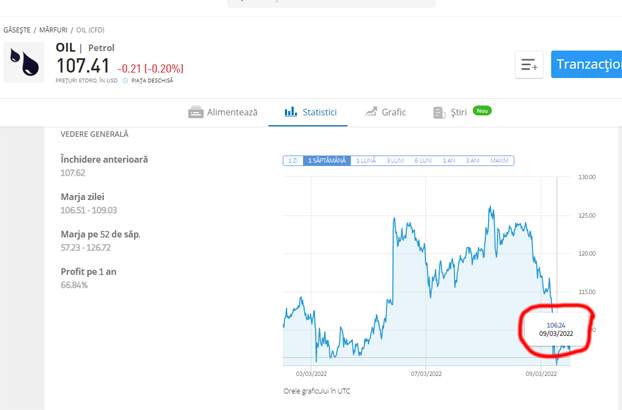Click the Știri news icon

pos(438,112)
